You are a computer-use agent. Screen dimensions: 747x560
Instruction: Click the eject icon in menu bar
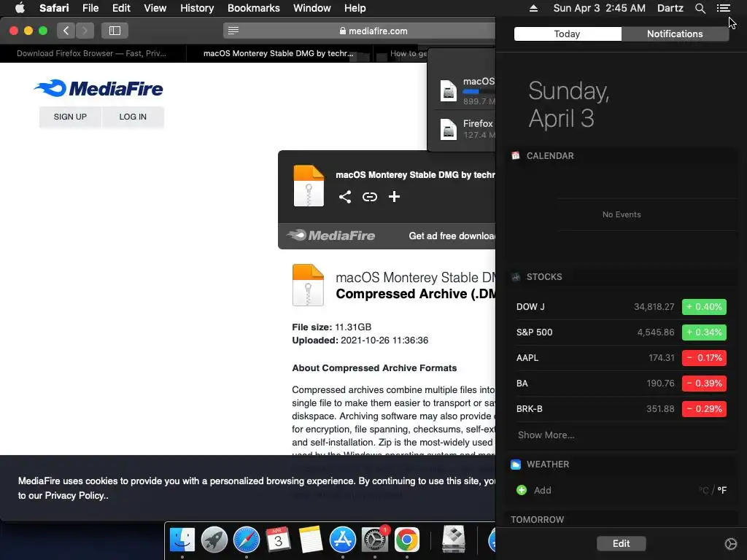pos(533,8)
